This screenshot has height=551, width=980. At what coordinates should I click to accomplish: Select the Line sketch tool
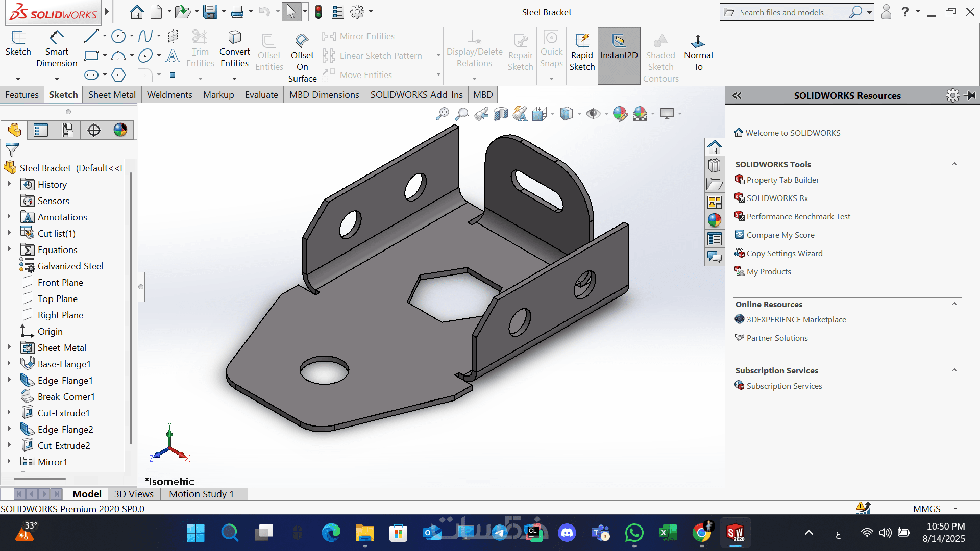(x=91, y=36)
